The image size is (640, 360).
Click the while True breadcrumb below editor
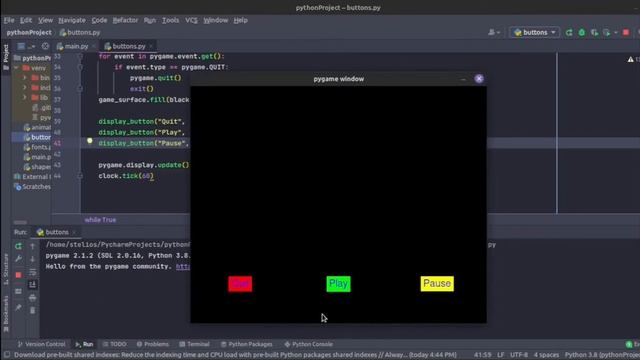pyautogui.click(x=100, y=220)
